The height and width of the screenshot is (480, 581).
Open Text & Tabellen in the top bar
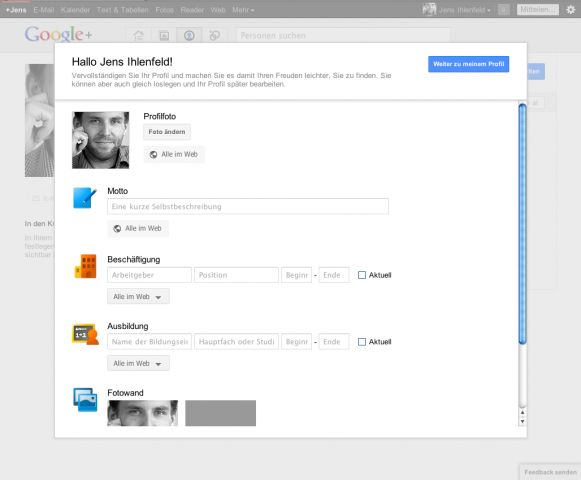pos(123,10)
